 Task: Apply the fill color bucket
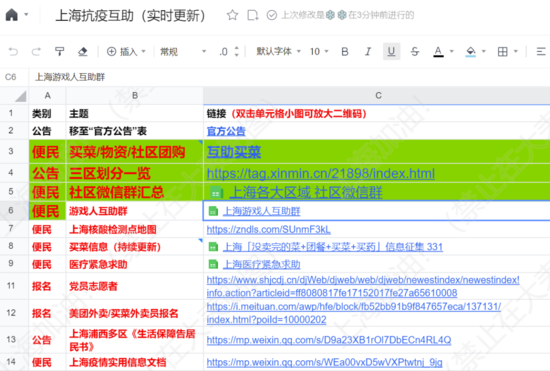click(471, 52)
